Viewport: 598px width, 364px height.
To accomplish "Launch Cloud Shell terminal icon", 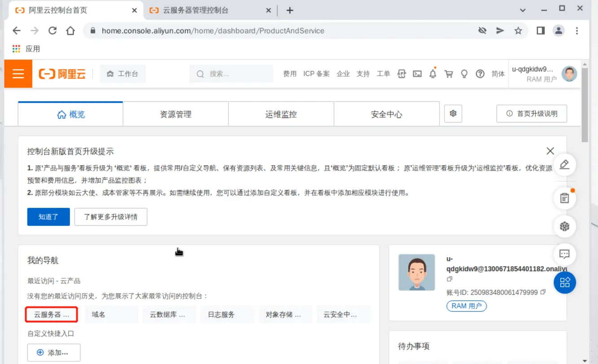I will point(418,74).
